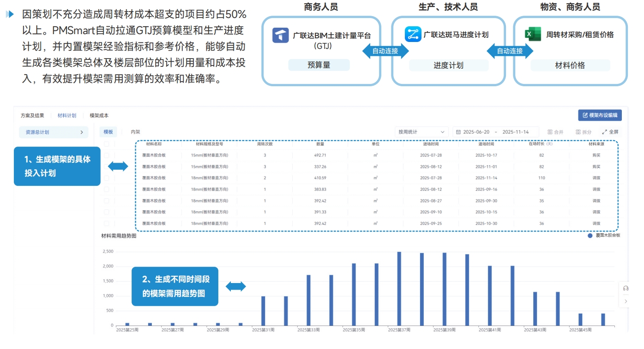The width and height of the screenshot is (644, 349).
Task: Check the row with quantity 391.33
Action: [107, 212]
